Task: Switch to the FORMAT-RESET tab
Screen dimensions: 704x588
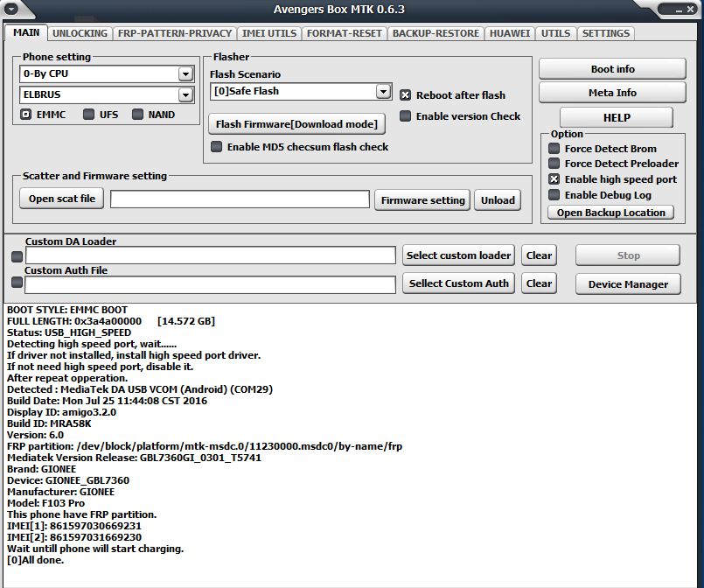Action: tap(345, 33)
